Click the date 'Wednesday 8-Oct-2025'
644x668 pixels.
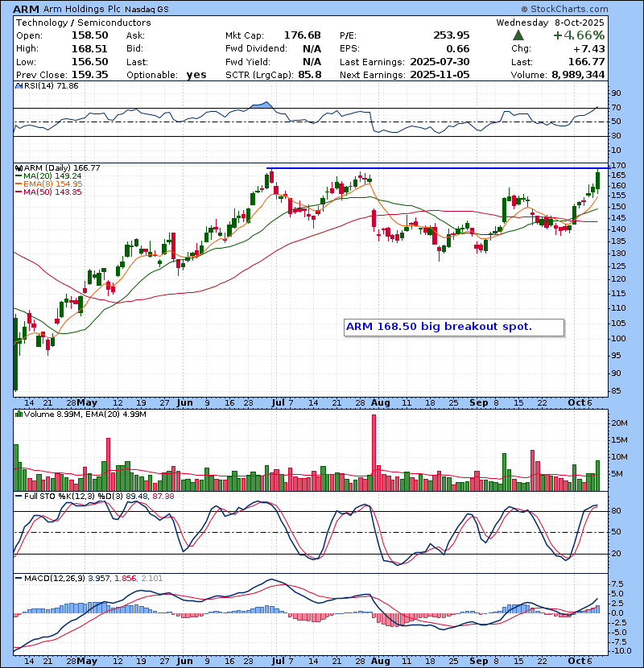point(551,23)
